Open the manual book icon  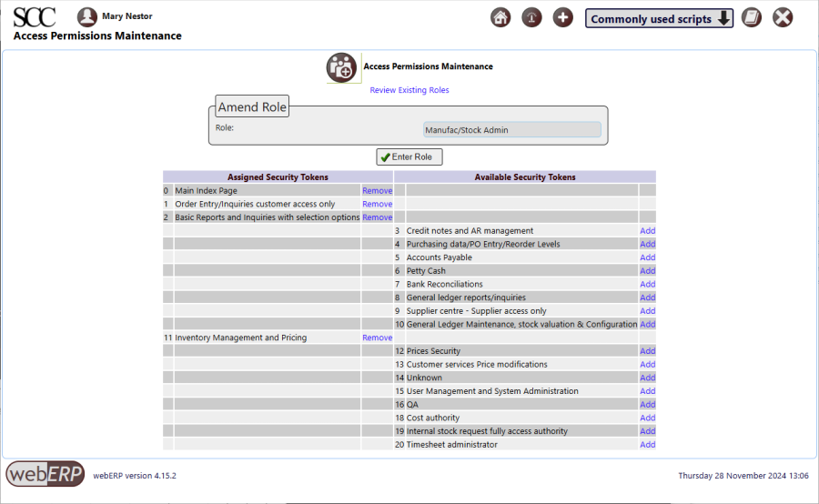coord(752,18)
